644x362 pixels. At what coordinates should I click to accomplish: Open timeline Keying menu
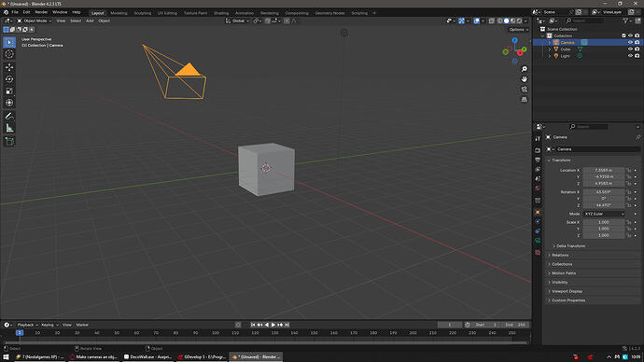tap(49, 325)
